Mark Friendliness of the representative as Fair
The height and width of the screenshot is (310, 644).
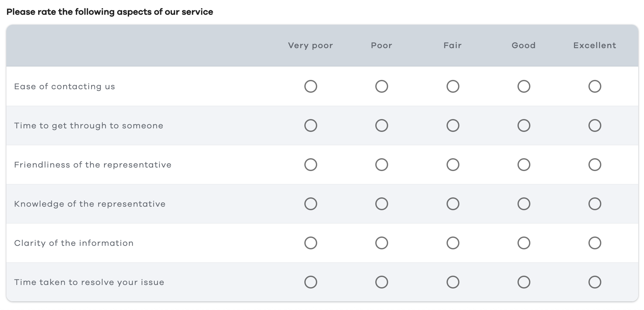[453, 165]
